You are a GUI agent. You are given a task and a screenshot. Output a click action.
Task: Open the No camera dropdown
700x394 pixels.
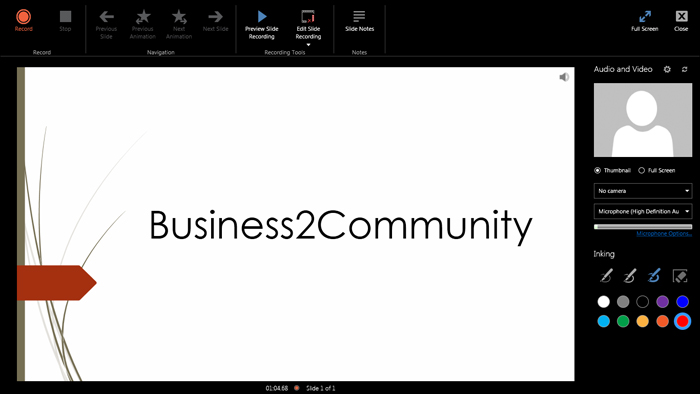(643, 191)
